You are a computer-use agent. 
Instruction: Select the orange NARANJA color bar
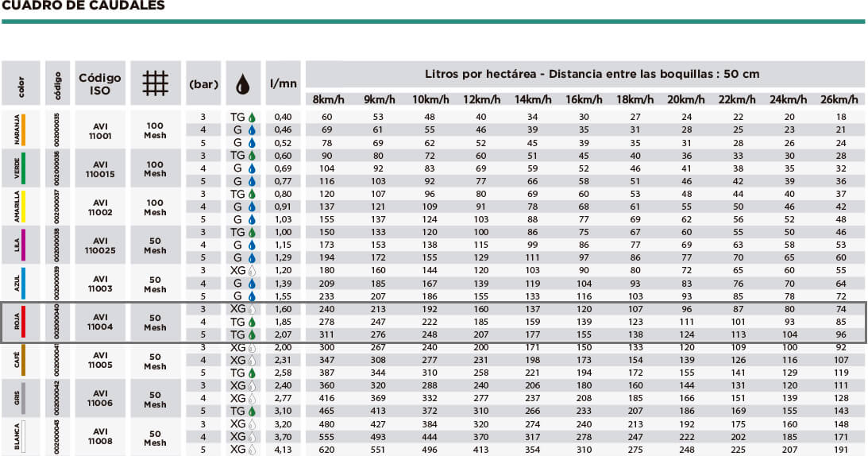[23, 129]
